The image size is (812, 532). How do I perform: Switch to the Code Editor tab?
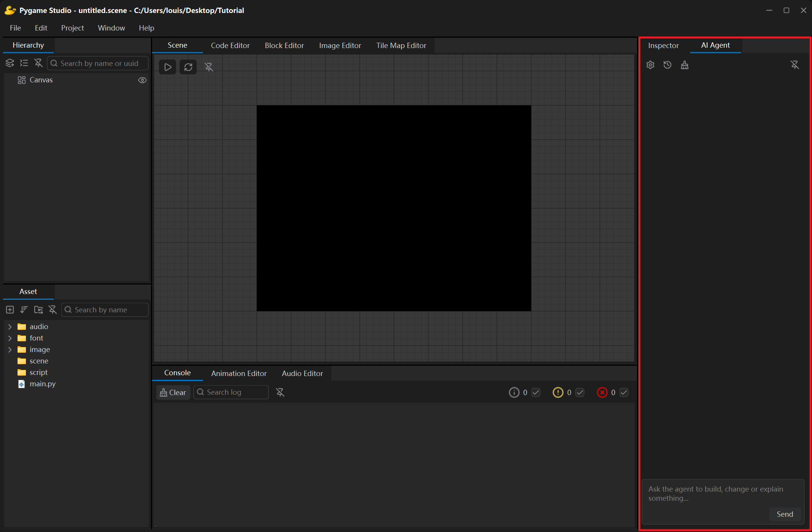coord(230,45)
